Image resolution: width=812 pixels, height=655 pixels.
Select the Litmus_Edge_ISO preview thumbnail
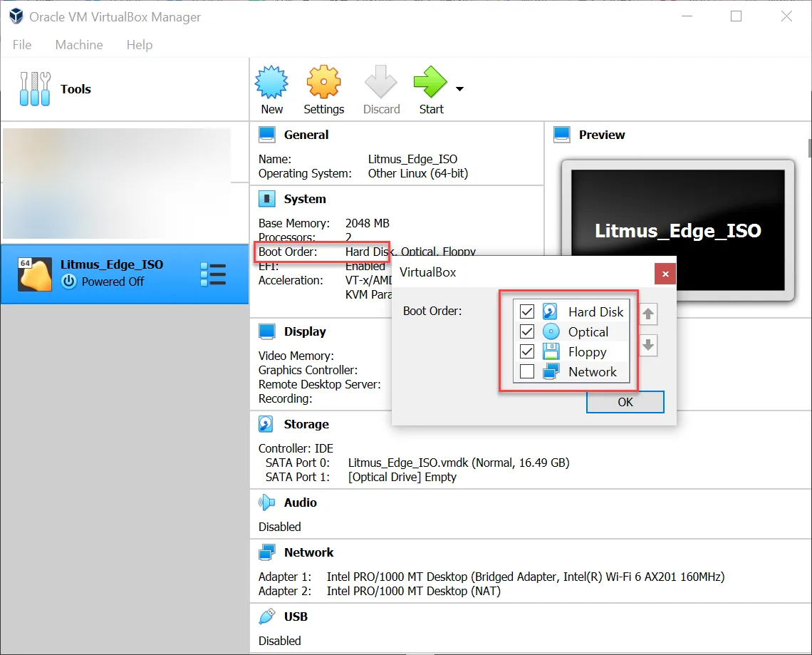click(x=678, y=230)
